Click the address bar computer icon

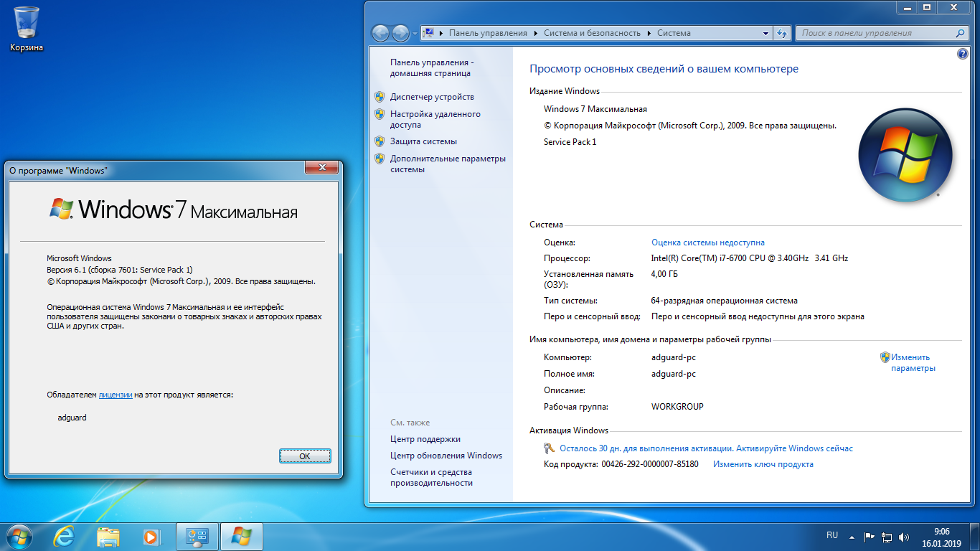point(429,33)
